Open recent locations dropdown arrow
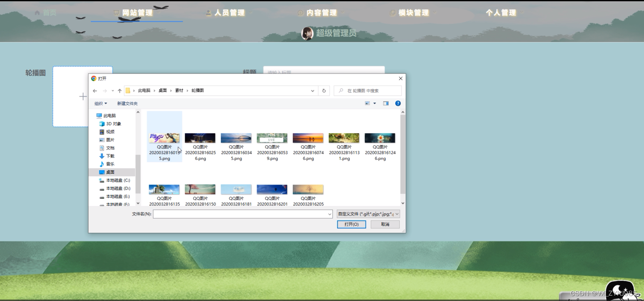This screenshot has height=301, width=644. pyautogui.click(x=113, y=90)
